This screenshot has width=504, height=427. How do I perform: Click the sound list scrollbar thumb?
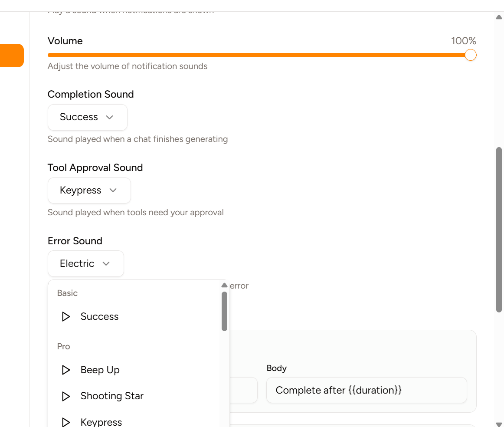[x=224, y=310]
